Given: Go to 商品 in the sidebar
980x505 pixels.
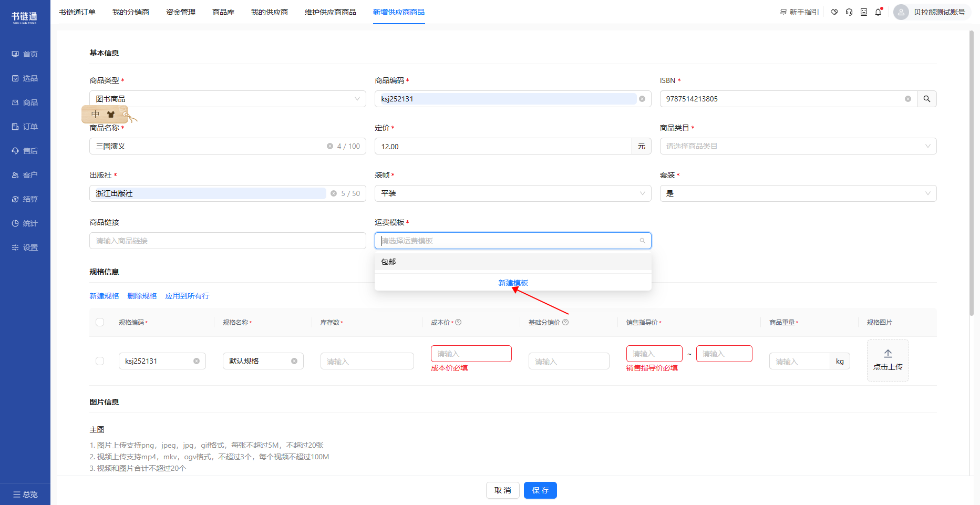Looking at the screenshot, I should (x=25, y=102).
